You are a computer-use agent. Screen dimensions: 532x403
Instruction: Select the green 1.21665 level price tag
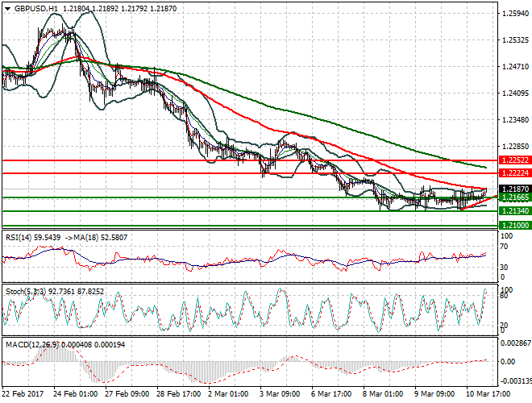click(x=514, y=197)
